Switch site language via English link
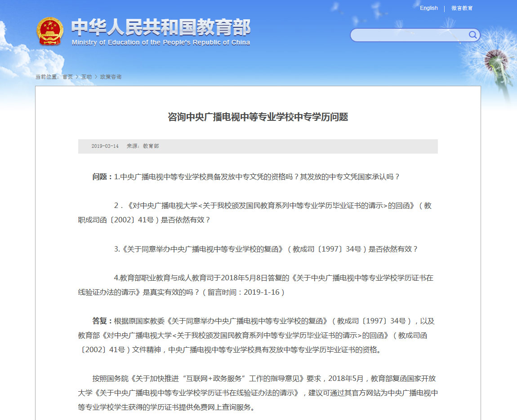Viewport: 517px width, 420px height. pyautogui.click(x=428, y=8)
